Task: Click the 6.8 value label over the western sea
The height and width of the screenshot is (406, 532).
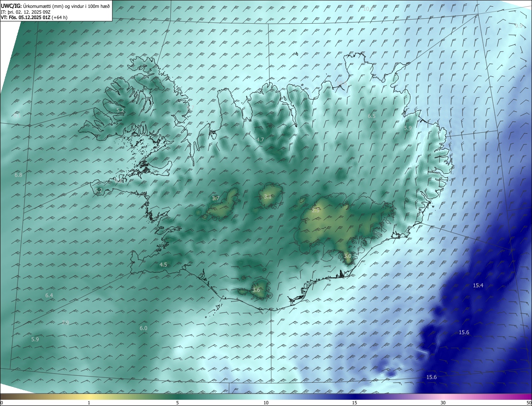Action: click(x=18, y=175)
